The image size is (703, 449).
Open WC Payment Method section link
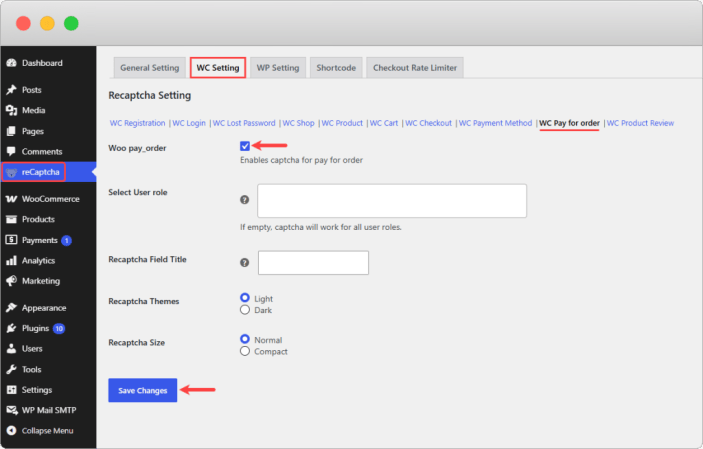pyautogui.click(x=495, y=123)
